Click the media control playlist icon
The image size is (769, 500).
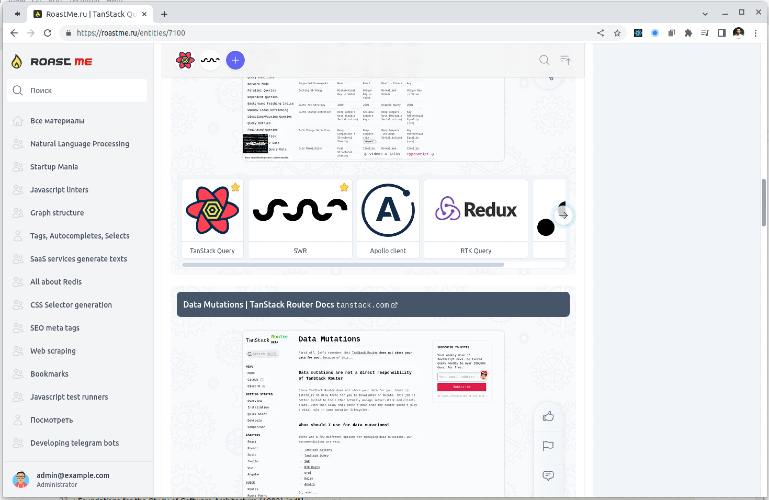click(705, 33)
